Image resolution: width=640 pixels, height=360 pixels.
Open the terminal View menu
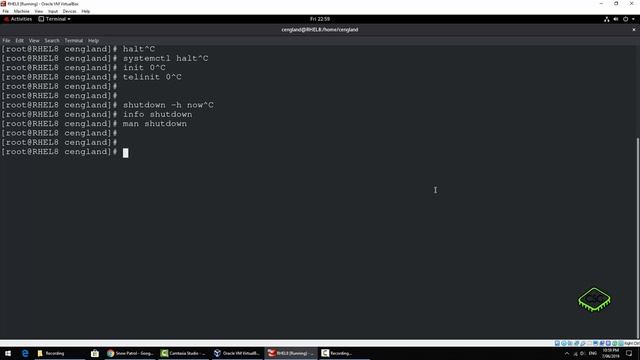tap(34, 40)
